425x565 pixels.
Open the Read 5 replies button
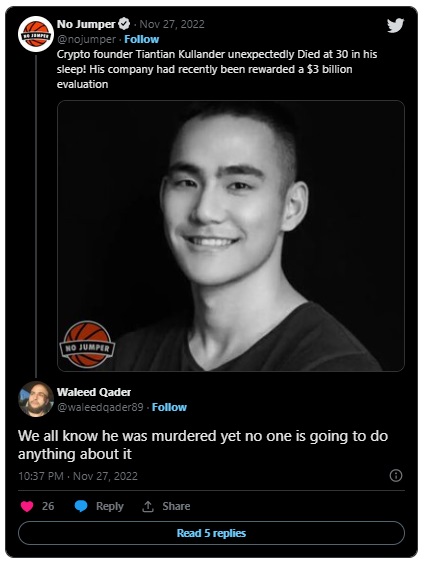pos(211,533)
